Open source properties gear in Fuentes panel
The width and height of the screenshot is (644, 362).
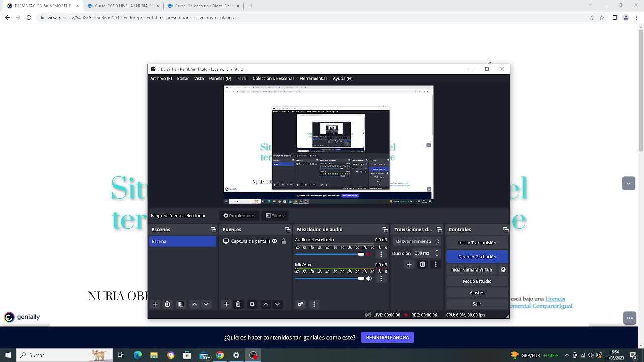[x=252, y=304]
